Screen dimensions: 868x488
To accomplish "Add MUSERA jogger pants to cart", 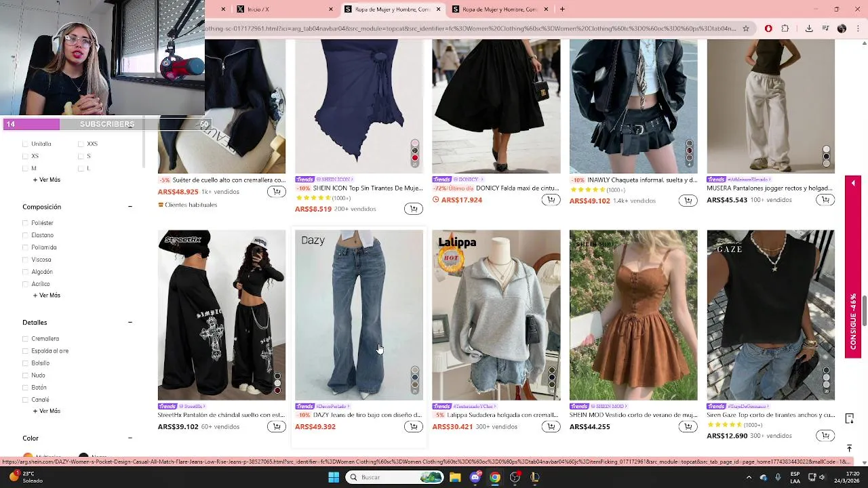I will tap(825, 200).
